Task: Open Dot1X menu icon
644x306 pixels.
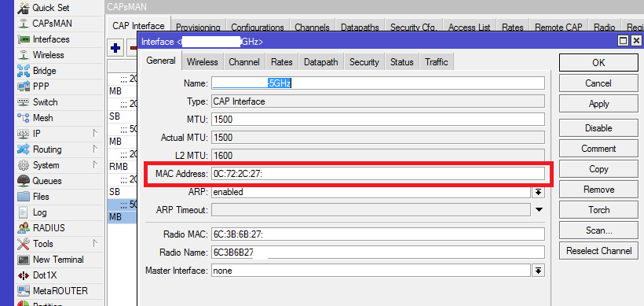Action: point(24,275)
